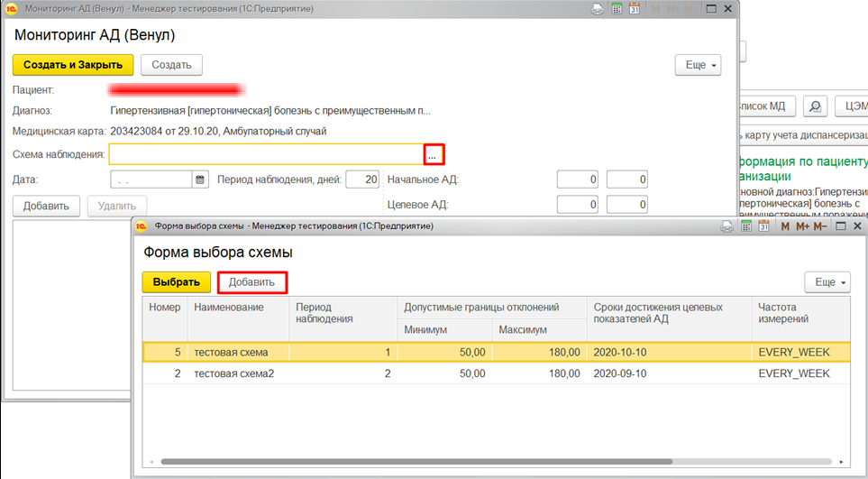Expand Еще menu in Форма выбора схемы
Image resolution: width=868 pixels, height=479 pixels.
point(827,282)
